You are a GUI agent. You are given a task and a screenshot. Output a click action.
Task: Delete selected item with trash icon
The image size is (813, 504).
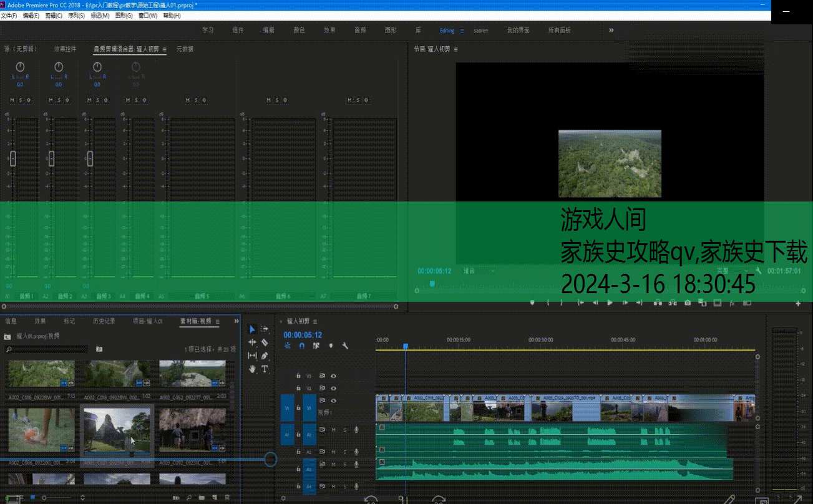(x=227, y=498)
